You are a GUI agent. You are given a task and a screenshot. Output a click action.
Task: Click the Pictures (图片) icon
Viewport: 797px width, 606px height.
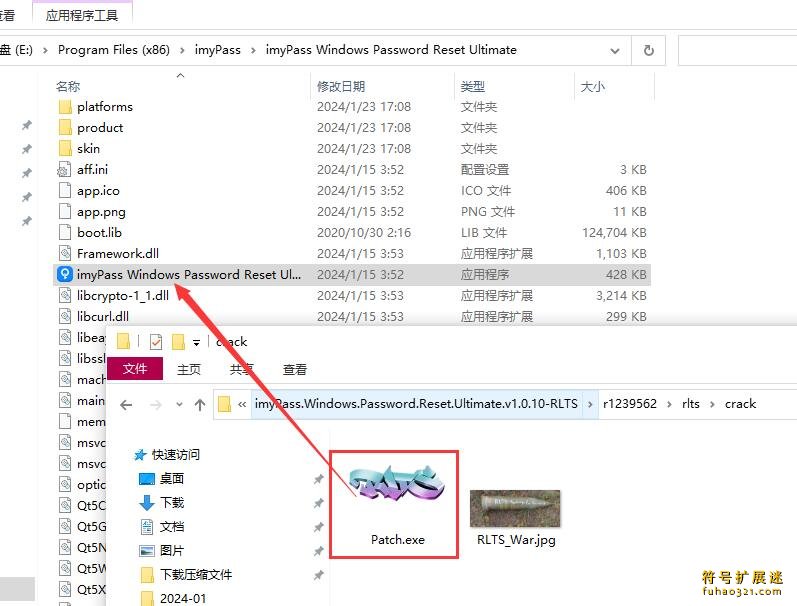coord(146,551)
